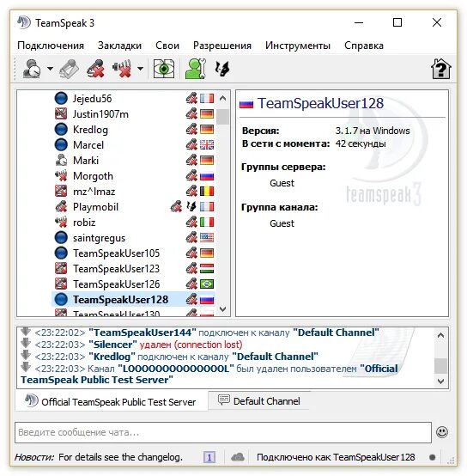Open the Разрешения menu
Viewport: 467px width, 476px height.
coord(222,46)
